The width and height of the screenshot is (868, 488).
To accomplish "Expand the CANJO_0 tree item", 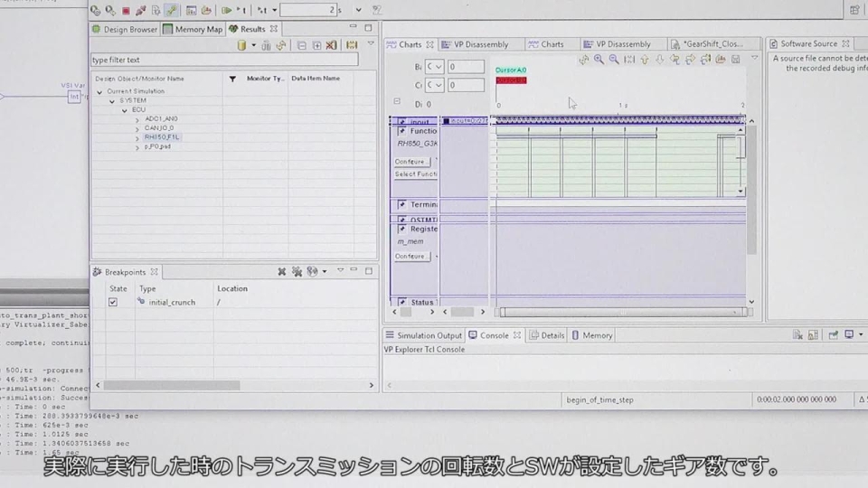I will [137, 128].
